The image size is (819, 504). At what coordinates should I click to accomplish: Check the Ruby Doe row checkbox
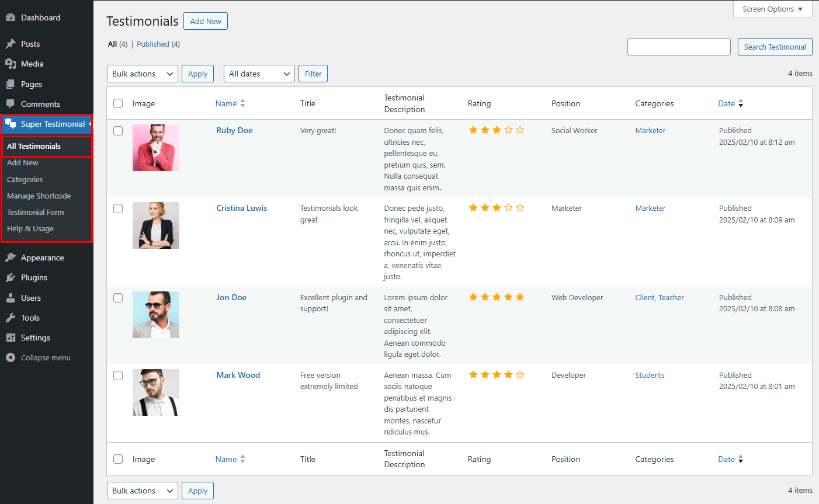[118, 131]
